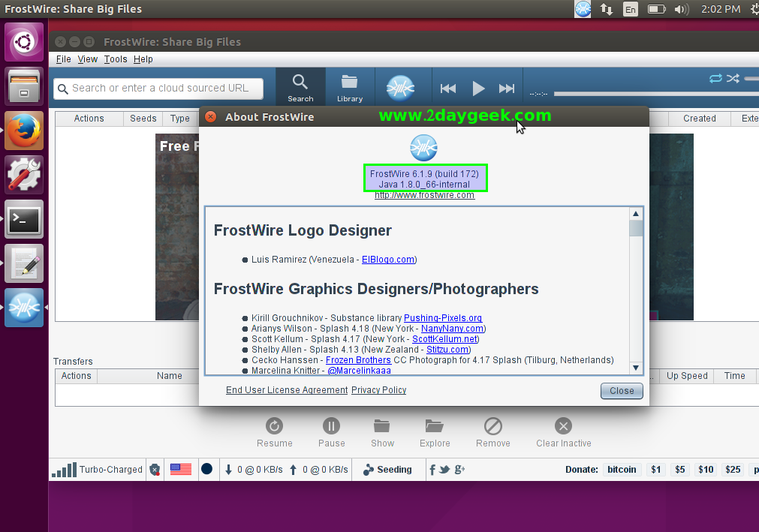Screen dimensions: 759x532
Task: Click the Google Plus icon in status bar
Action: (x=459, y=470)
